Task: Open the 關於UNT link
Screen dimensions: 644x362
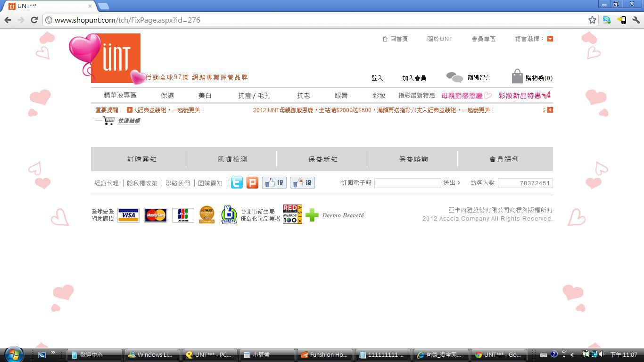Action: (440, 39)
